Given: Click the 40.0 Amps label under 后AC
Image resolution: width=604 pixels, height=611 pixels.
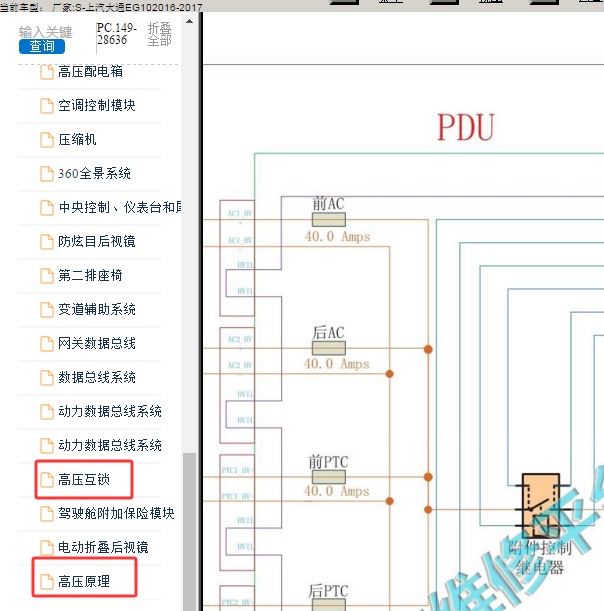Looking at the screenshot, I should click(337, 364).
